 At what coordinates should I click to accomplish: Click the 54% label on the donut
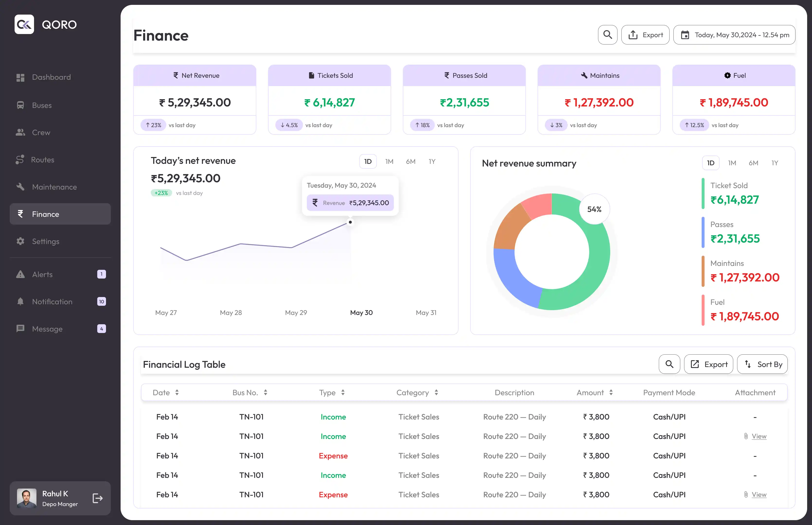[x=594, y=209]
